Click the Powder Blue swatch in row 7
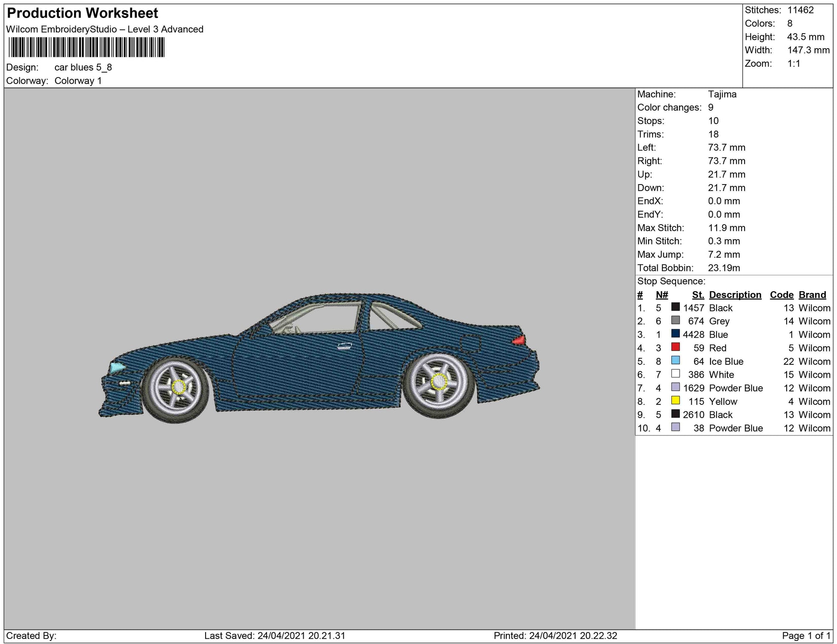Screen dimensions: 837x644 tap(675, 387)
